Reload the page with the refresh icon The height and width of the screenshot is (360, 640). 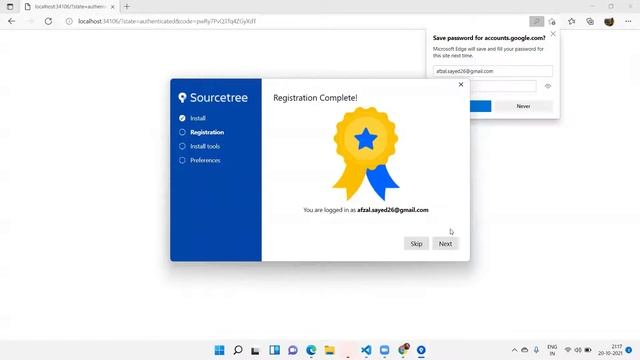(x=48, y=21)
